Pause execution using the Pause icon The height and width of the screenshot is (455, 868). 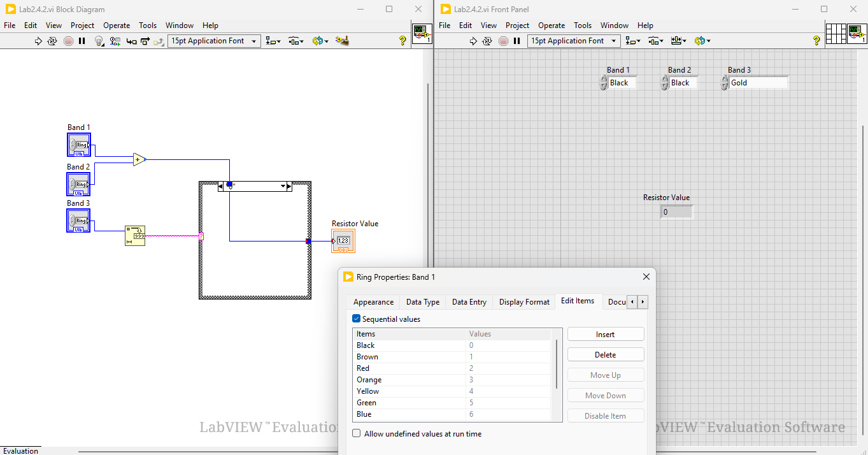[82, 40]
